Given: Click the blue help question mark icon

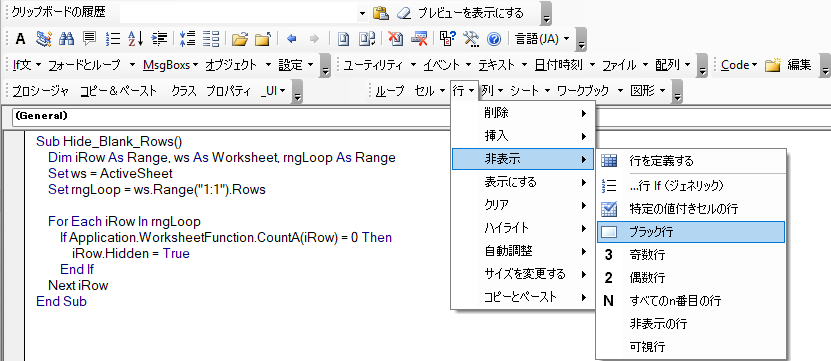Looking at the screenshot, I should (494, 38).
